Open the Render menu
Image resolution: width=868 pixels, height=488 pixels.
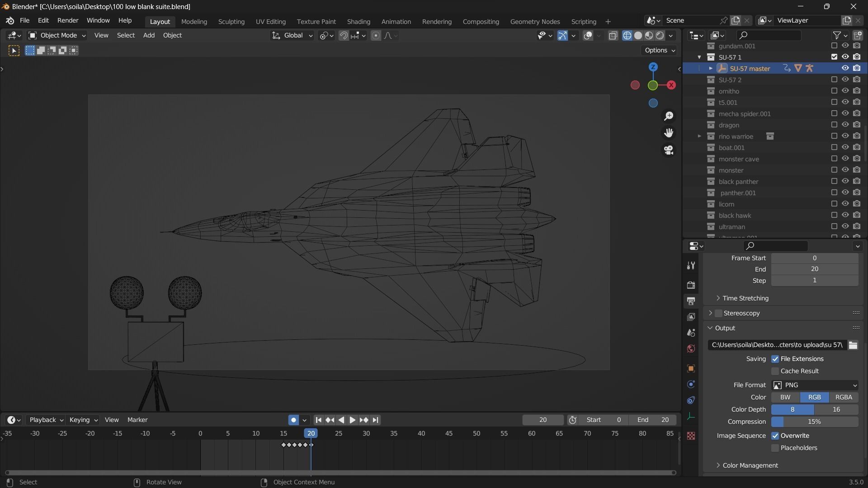point(68,21)
